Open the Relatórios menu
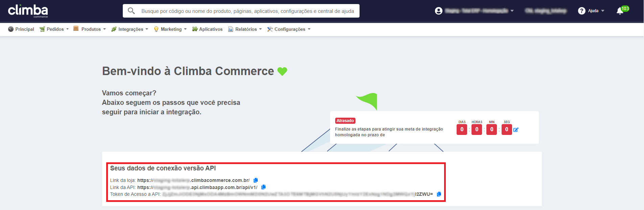Image resolution: width=644 pixels, height=210 pixels. coord(245,29)
